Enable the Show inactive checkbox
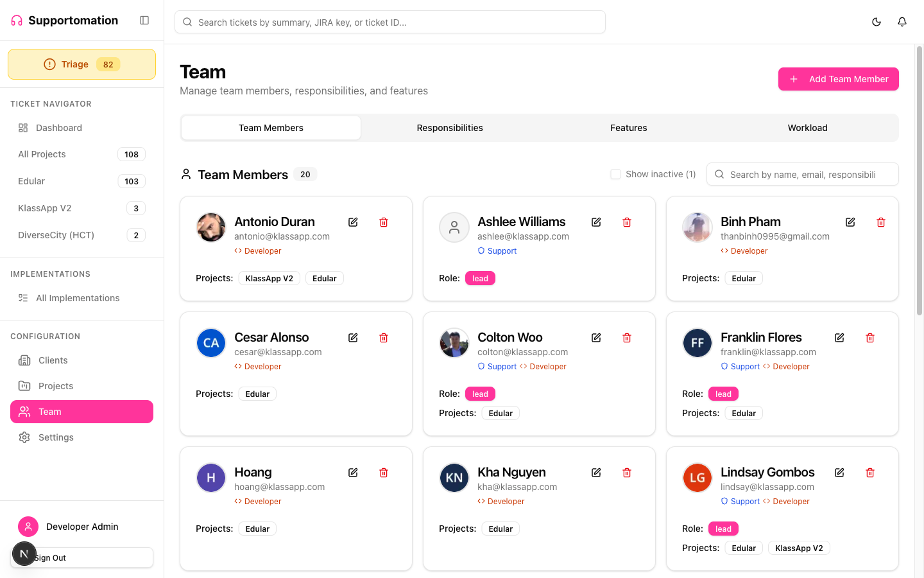The height and width of the screenshot is (578, 924). tap(615, 173)
